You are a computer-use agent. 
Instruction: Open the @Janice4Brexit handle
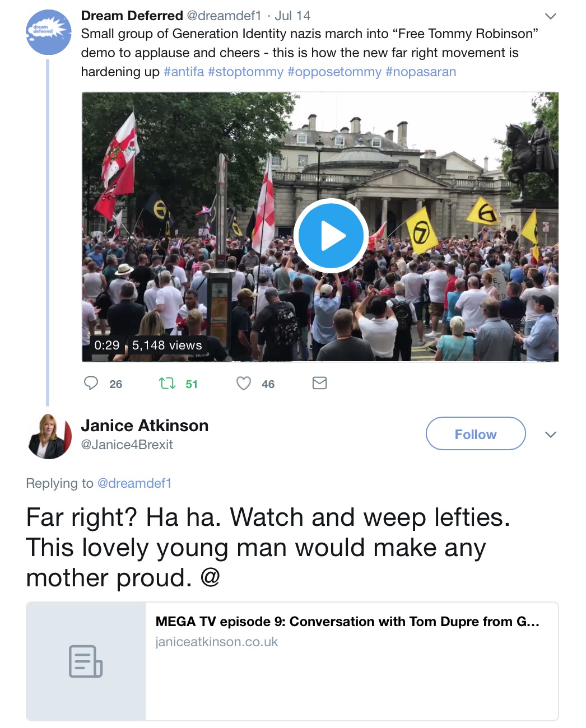click(x=127, y=445)
